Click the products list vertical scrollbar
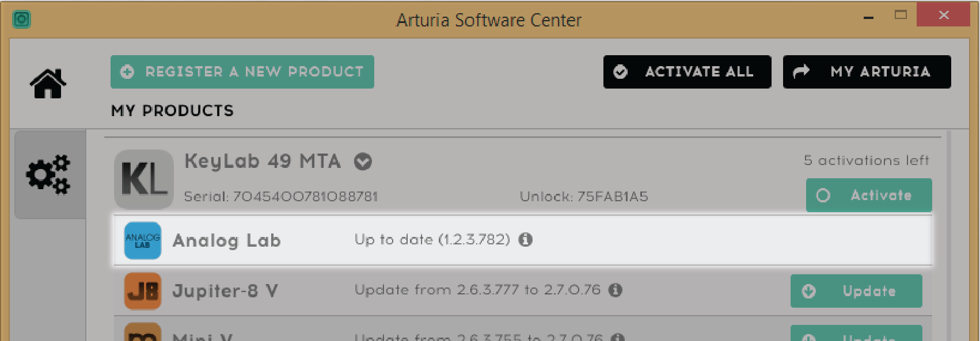 coord(948,236)
